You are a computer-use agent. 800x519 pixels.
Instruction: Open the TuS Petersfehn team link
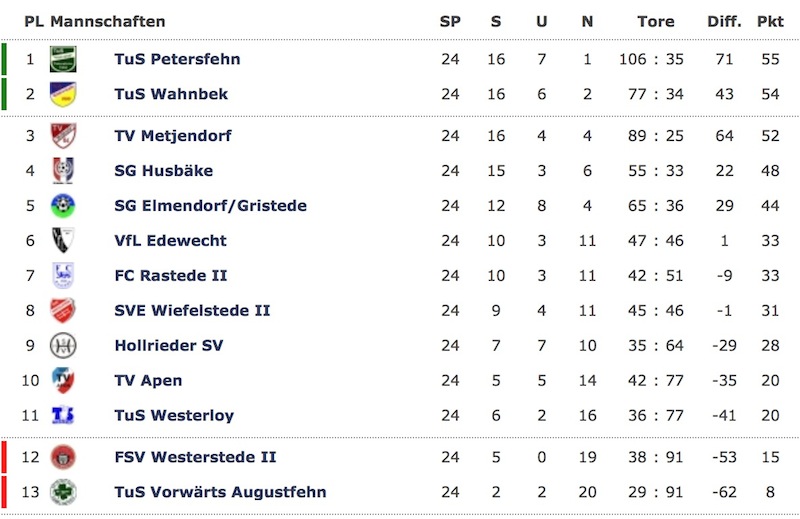(x=177, y=59)
